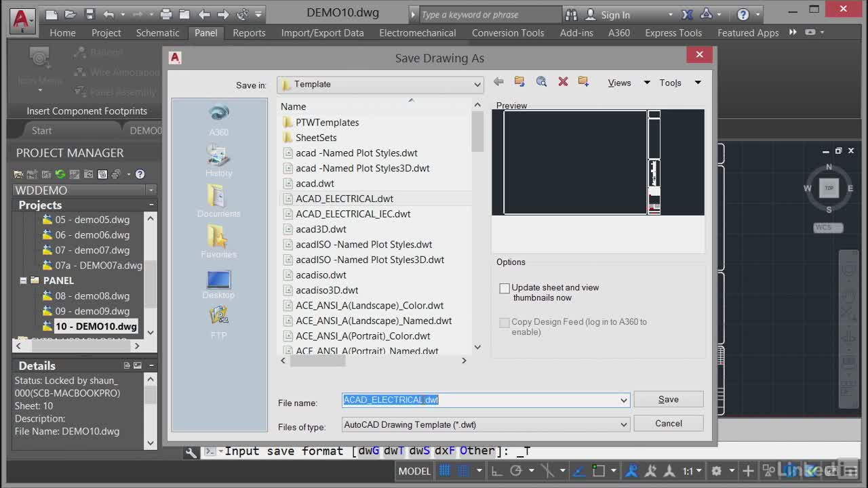
Task: Toggle ortho mode icon in status bar
Action: click(497, 471)
